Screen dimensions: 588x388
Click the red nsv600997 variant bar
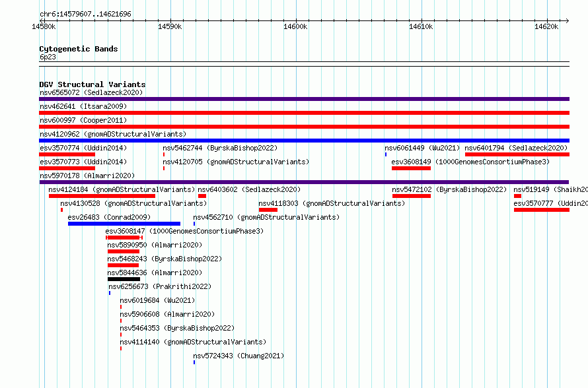coord(304,127)
